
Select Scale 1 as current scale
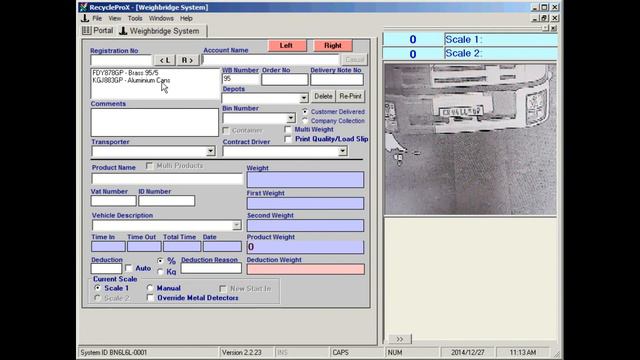pyautogui.click(x=98, y=288)
